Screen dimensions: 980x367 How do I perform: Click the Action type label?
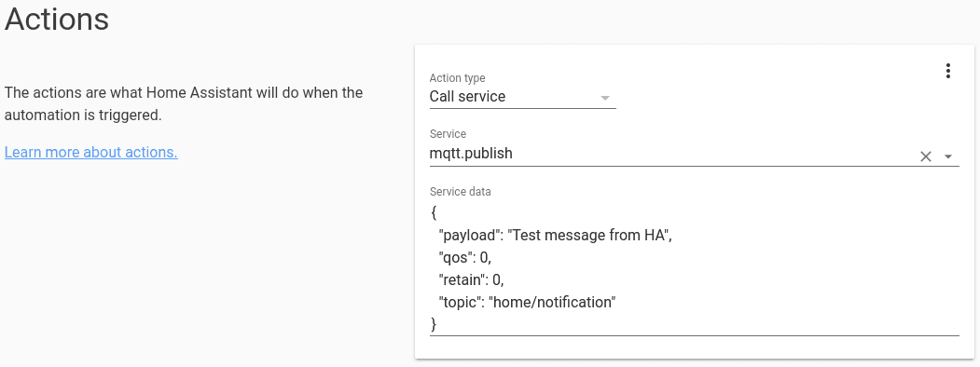pos(458,78)
